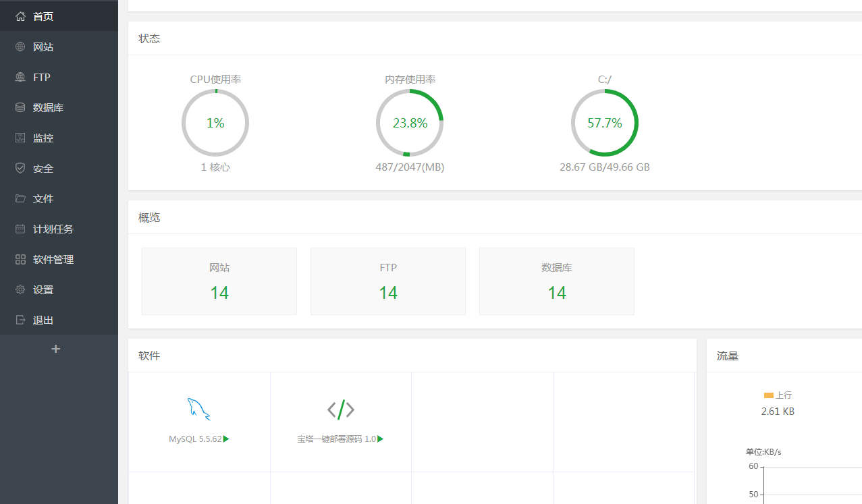The image size is (862, 504).
Task: Open the 首页 menu item
Action: [x=59, y=16]
